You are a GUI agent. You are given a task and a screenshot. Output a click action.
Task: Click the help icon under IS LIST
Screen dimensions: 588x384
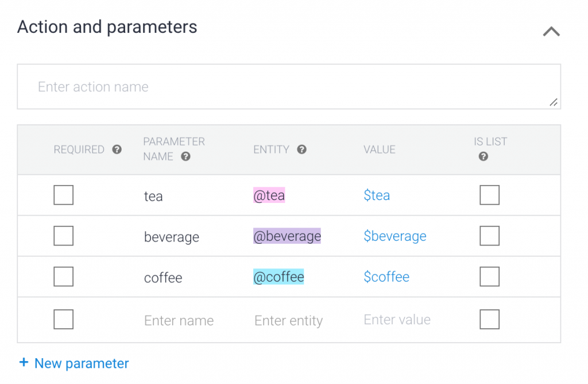(483, 156)
